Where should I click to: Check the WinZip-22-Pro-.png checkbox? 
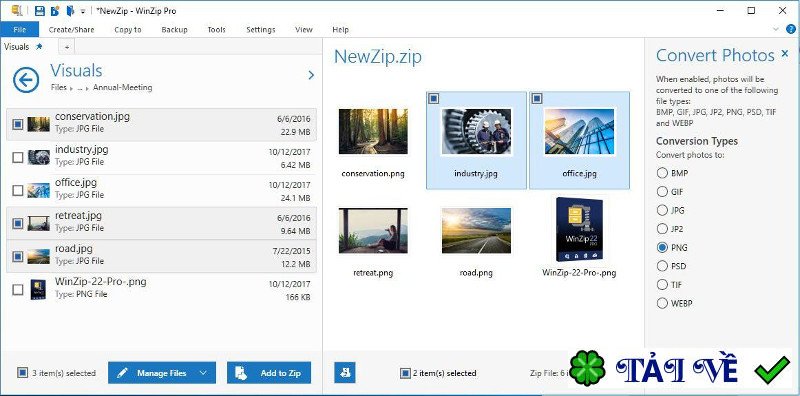pos(17,289)
